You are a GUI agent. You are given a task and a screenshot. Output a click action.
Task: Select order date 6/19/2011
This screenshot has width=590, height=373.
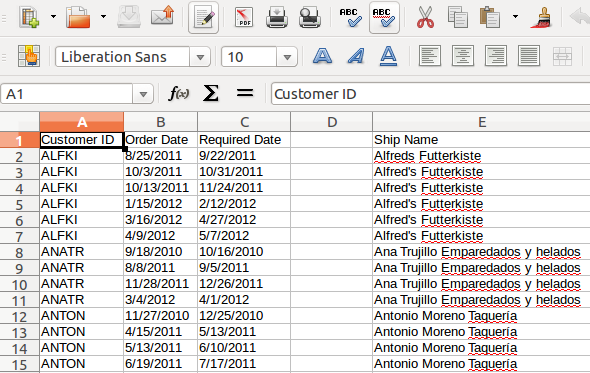pyautogui.click(x=161, y=364)
